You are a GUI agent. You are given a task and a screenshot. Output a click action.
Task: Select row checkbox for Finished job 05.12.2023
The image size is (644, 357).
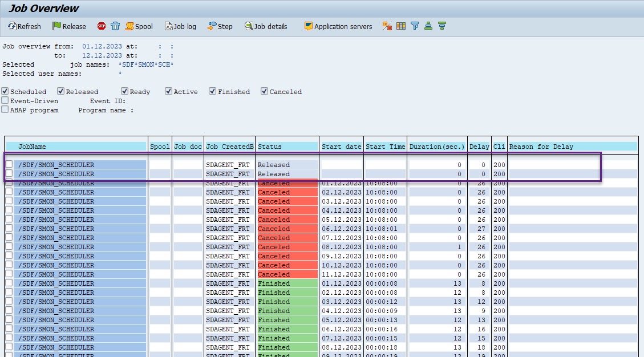pos(9,319)
